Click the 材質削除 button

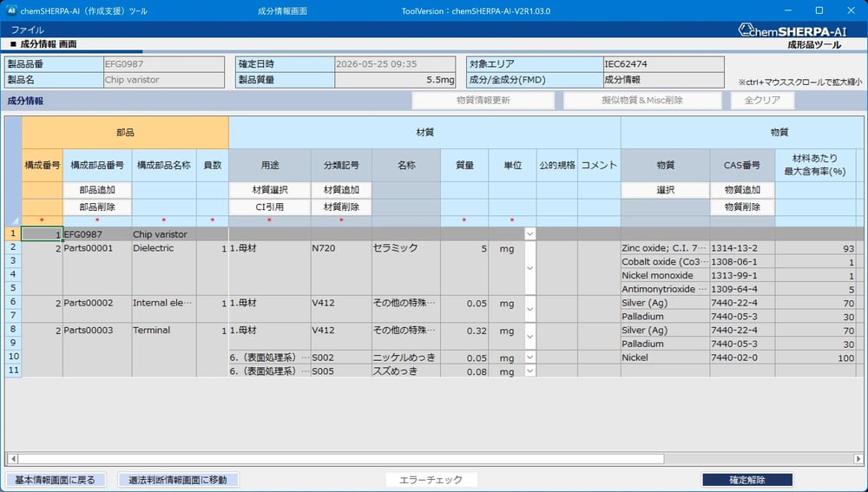coord(341,207)
